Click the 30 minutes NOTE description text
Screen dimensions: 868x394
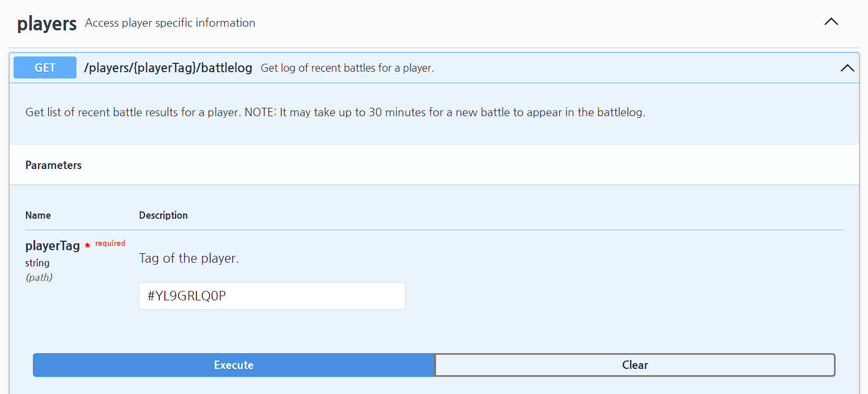coord(335,112)
